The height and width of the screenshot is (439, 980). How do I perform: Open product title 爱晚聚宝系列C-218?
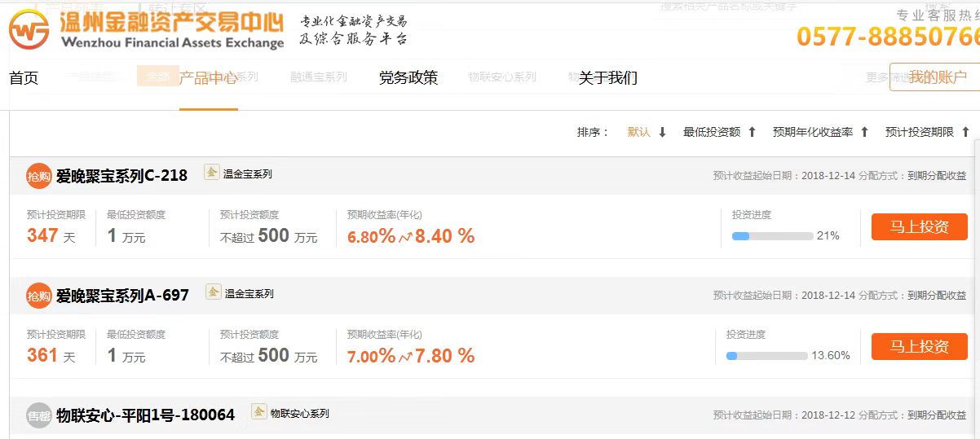(122, 175)
